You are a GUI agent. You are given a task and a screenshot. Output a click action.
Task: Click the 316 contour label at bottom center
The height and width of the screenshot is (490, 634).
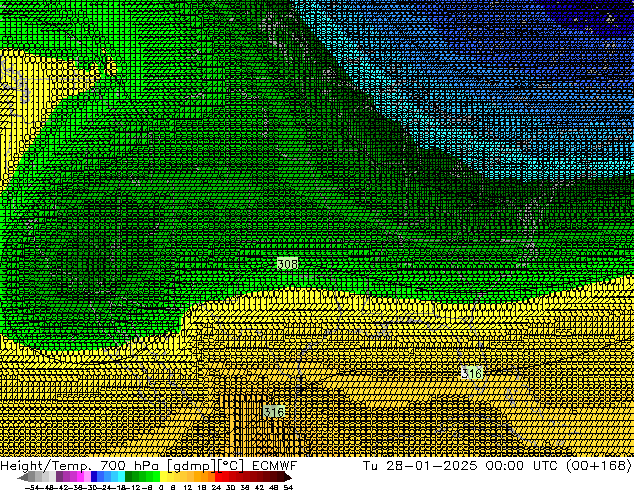pyautogui.click(x=274, y=412)
